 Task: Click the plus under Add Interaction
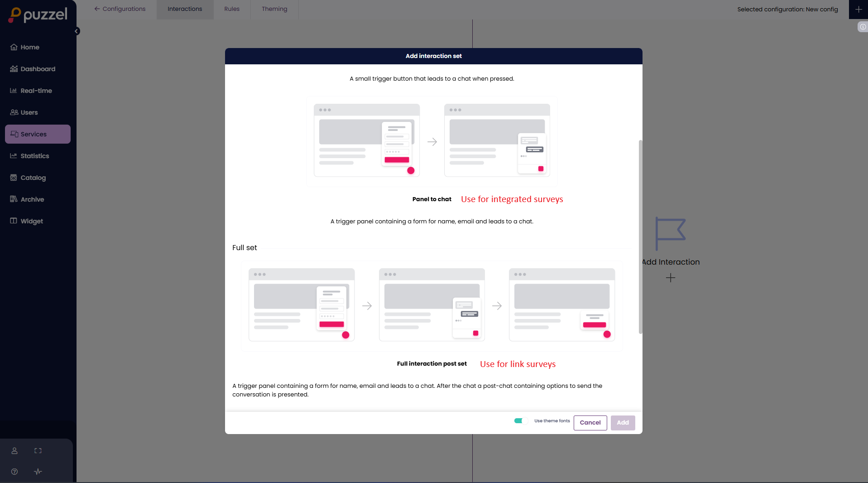coord(671,278)
